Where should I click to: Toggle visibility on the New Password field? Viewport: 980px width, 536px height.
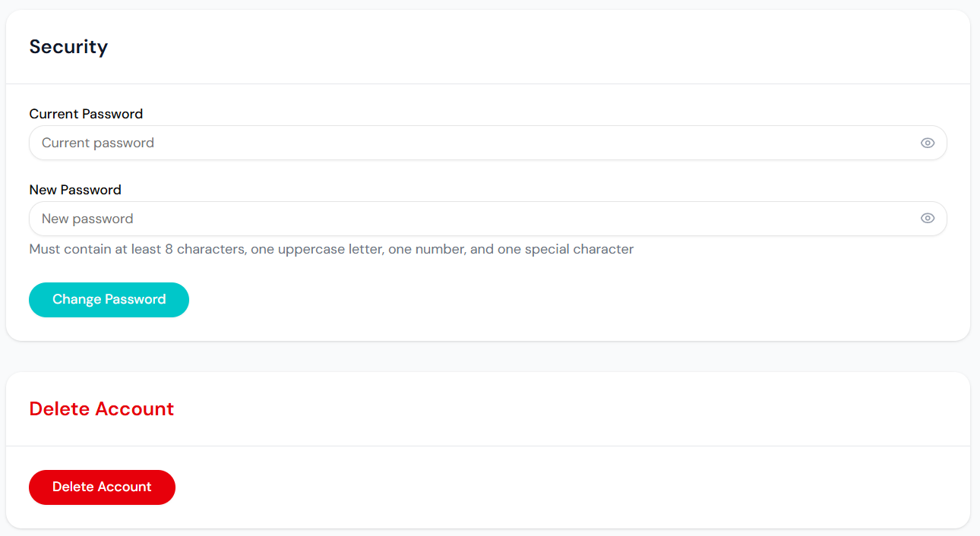click(928, 218)
